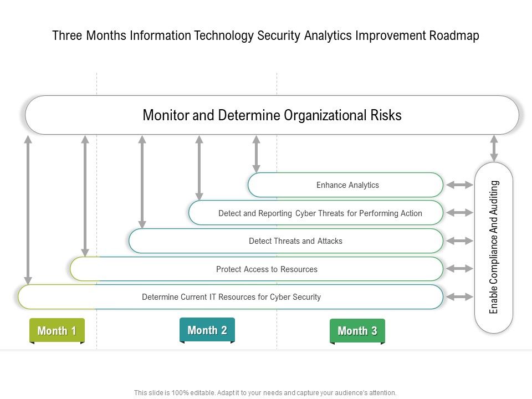Select the footer text about slide being editable
This screenshot has width=532, height=399.
[x=265, y=392]
